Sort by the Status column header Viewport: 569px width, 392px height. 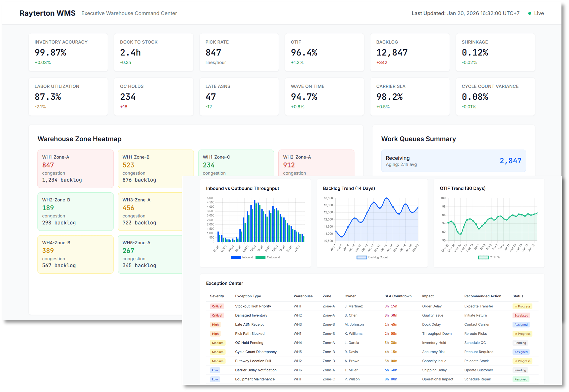tap(518, 296)
